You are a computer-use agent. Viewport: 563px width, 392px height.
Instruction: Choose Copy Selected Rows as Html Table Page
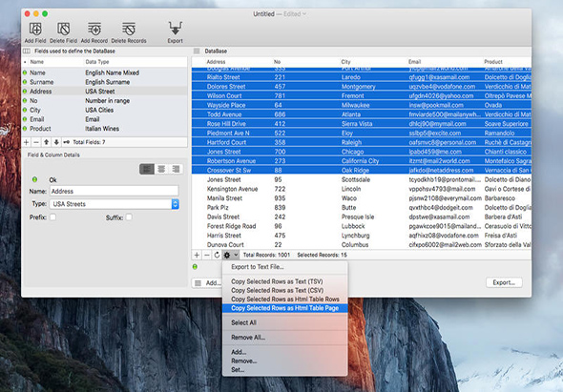coord(285,308)
